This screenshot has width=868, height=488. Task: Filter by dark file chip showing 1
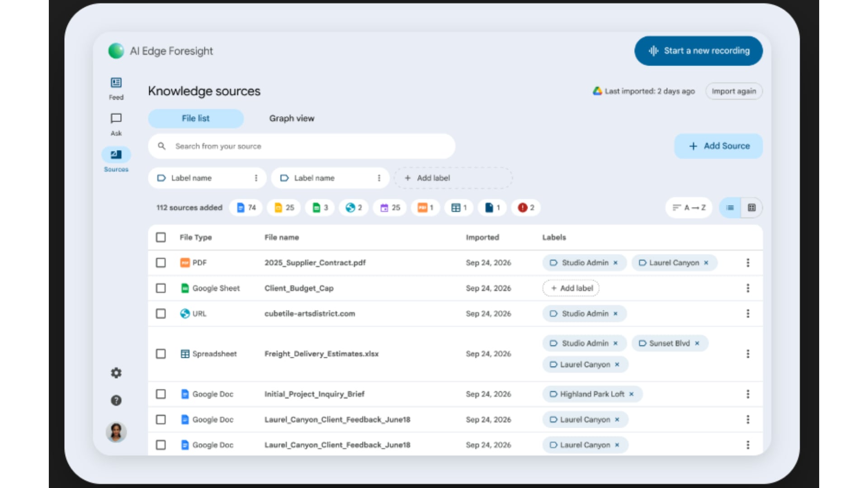(x=492, y=207)
